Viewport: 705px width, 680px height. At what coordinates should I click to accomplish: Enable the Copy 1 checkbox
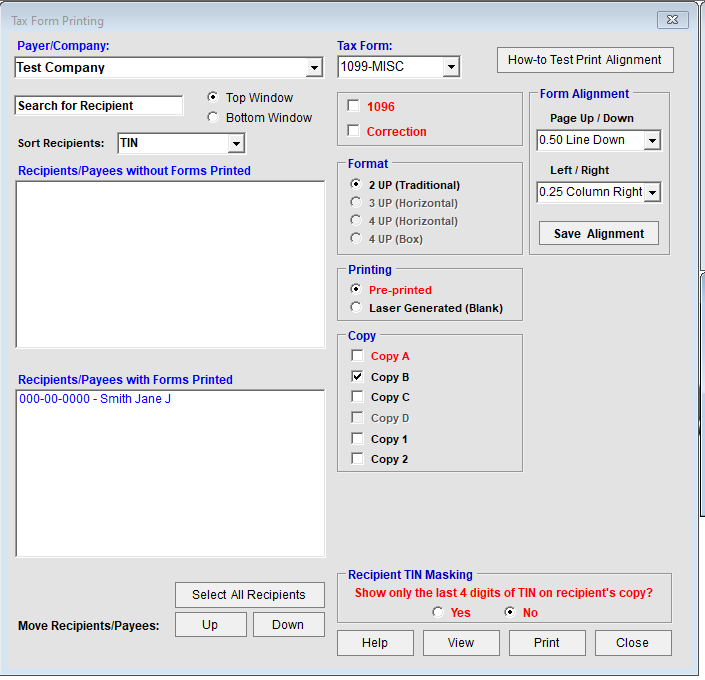pyautogui.click(x=357, y=439)
